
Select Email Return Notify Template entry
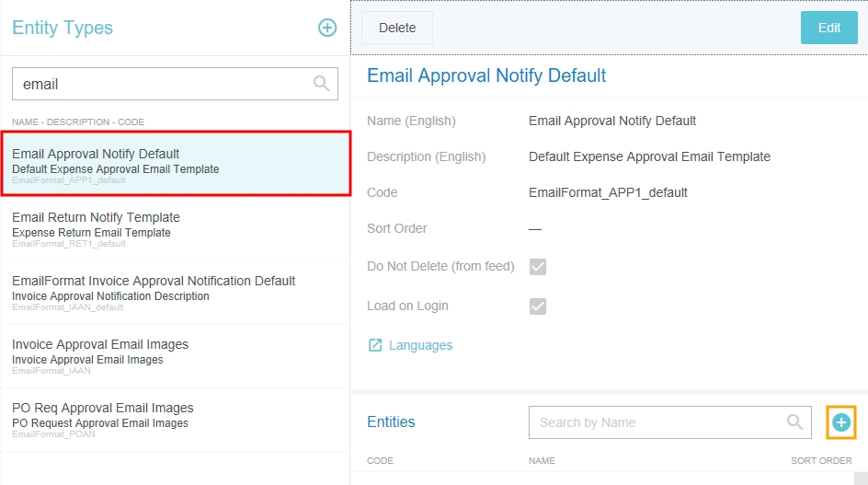pyautogui.click(x=175, y=229)
